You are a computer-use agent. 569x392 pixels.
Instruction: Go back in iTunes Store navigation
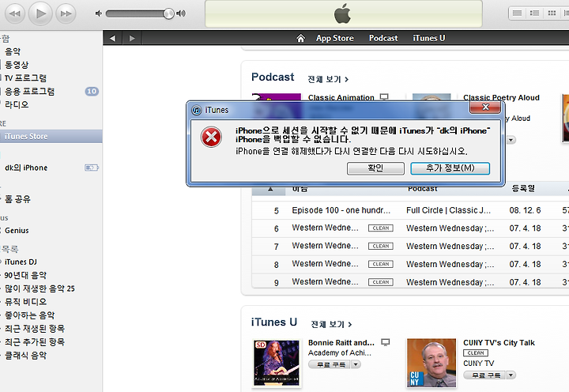tap(112, 38)
